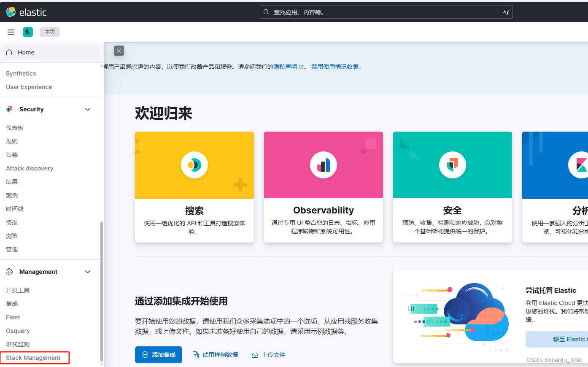The width and height of the screenshot is (588, 367).
Task: Open the 搜索 card title
Action: 194,210
